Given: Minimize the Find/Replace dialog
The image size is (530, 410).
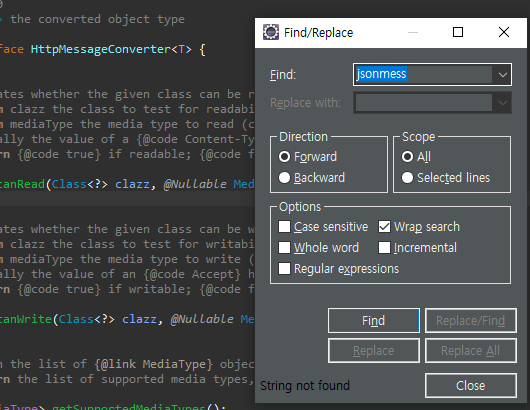Looking at the screenshot, I should 413,32.
